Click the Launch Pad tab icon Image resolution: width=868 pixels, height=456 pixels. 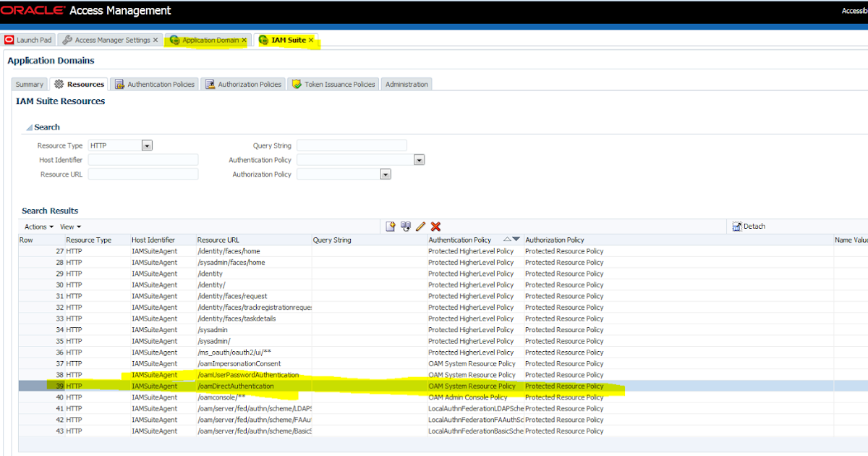coord(9,41)
